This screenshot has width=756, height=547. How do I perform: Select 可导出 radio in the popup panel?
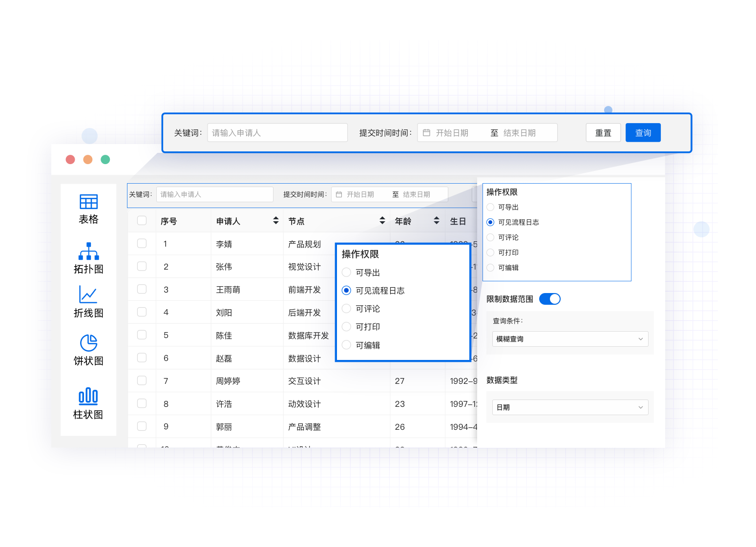coord(347,273)
